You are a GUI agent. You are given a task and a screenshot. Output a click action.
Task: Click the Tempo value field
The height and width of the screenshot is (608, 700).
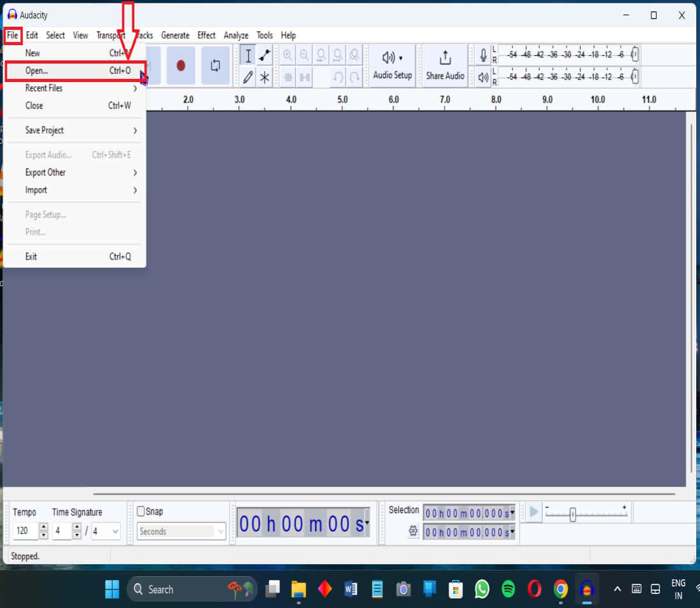26,531
